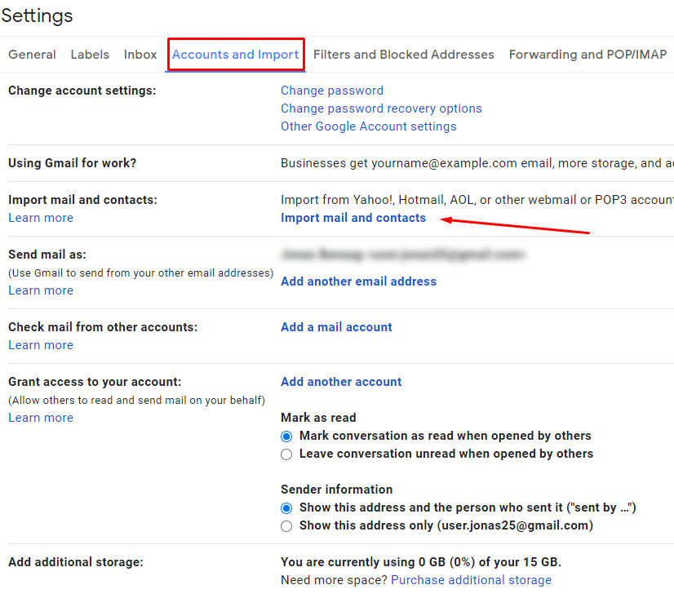Click Add another email address
The image size is (674, 616).
point(358,281)
